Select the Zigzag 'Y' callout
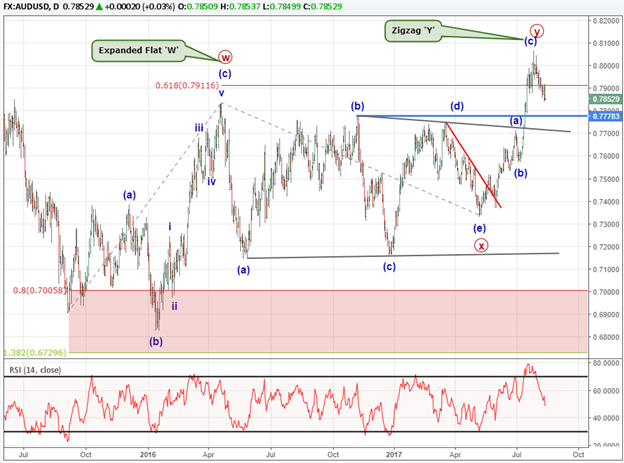624x463 pixels. 413,31
